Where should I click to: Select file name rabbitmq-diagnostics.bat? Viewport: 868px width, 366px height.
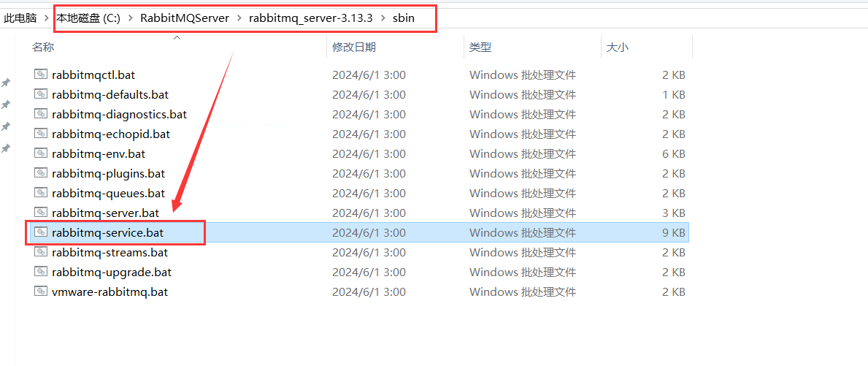pos(119,115)
